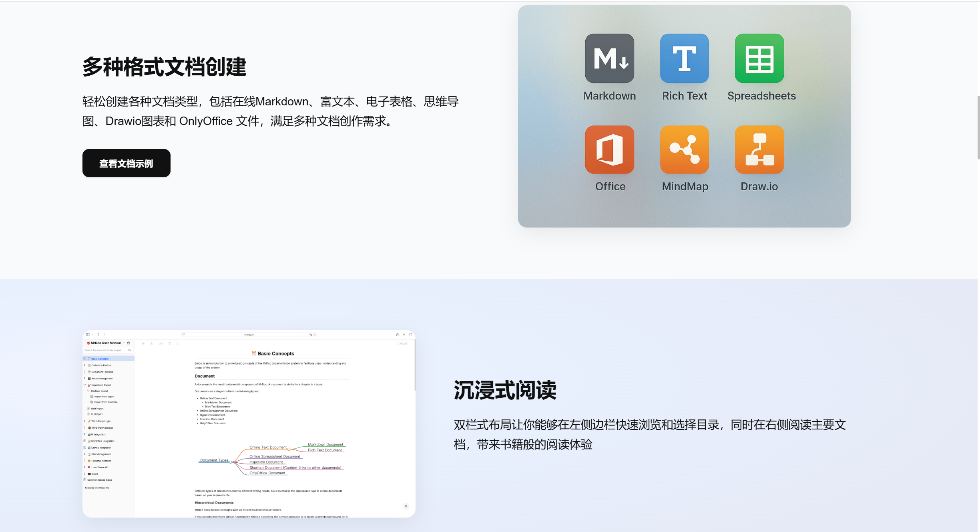
Task: Expand the Collection Feature tree node
Action: 85,365
